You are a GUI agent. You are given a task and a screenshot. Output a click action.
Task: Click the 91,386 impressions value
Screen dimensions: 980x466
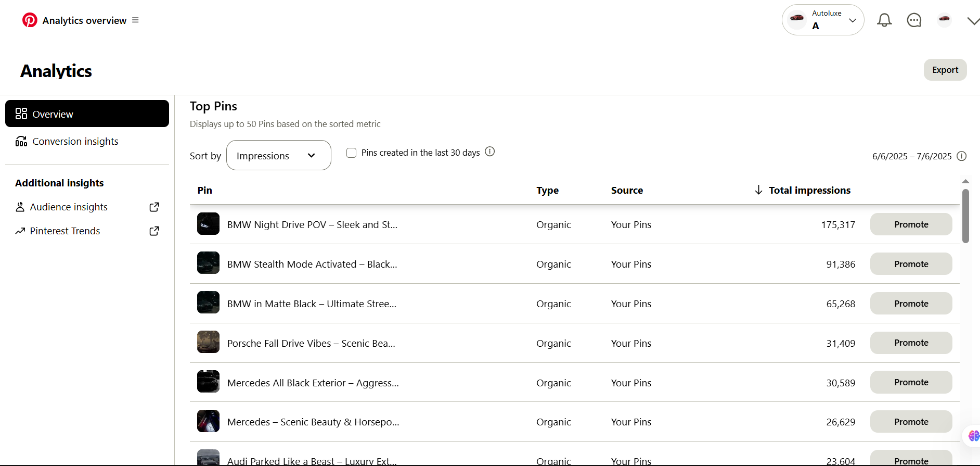[x=841, y=264]
